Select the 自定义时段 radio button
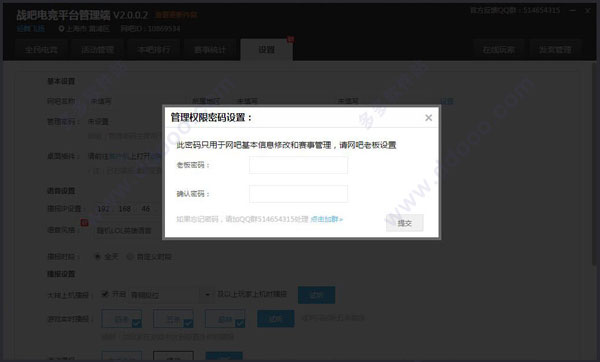Image resolution: width=600 pixels, height=362 pixels. 130,256
